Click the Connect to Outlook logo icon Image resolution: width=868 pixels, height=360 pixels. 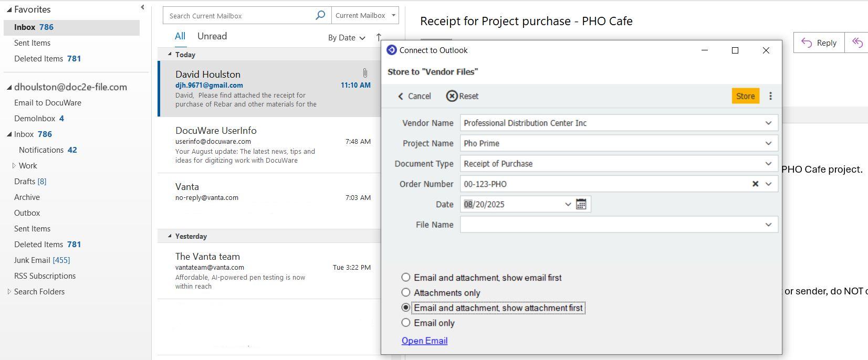[391, 50]
